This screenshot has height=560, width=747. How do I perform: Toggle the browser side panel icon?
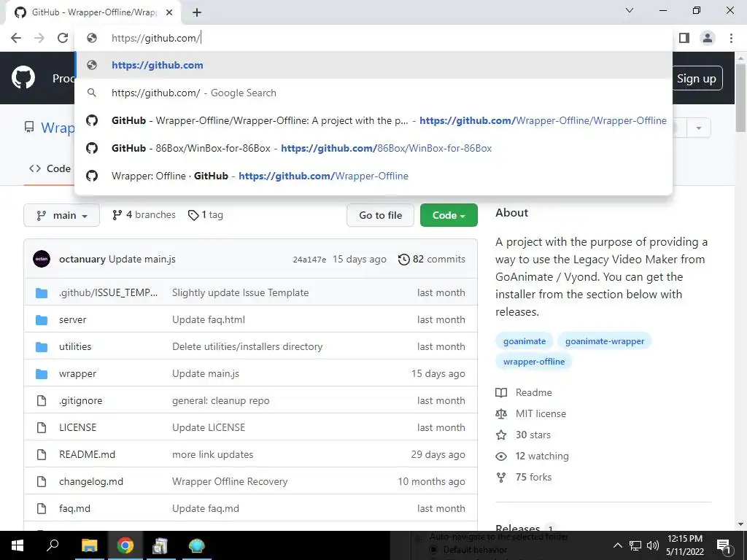[684, 38]
